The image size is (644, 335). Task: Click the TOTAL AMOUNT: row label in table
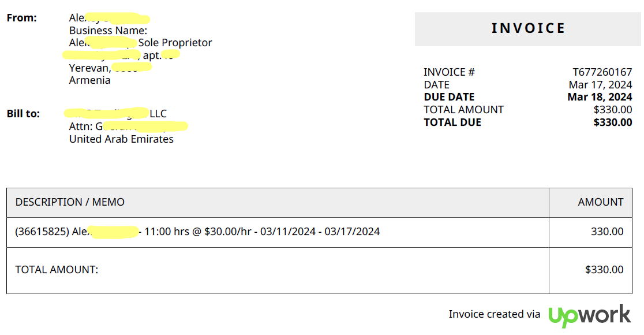click(57, 269)
